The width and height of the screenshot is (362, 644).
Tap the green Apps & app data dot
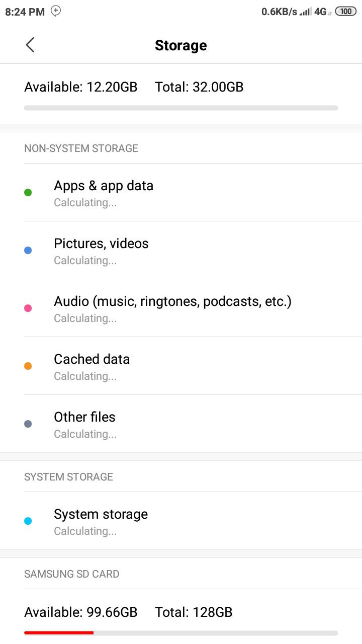(x=28, y=192)
